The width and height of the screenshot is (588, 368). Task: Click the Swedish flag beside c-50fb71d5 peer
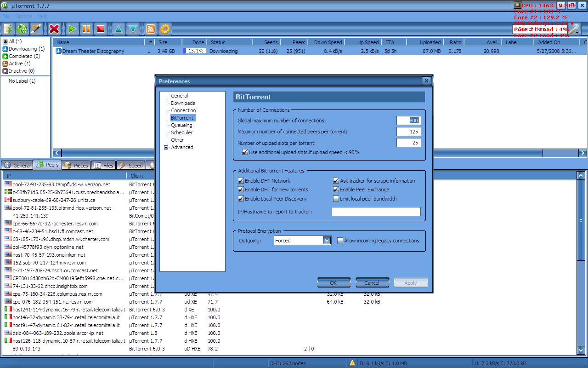[x=8, y=192]
